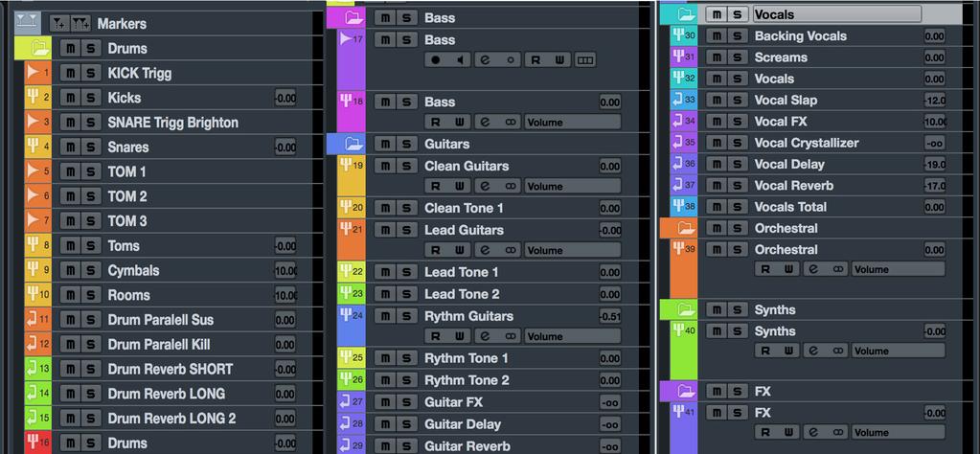Select the Backing Vocals track name

(x=801, y=36)
